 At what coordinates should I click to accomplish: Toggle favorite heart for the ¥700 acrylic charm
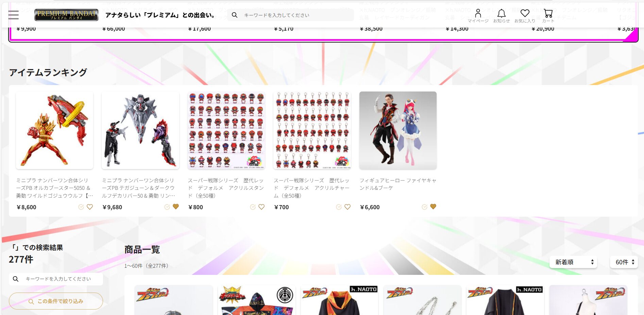coord(348,207)
